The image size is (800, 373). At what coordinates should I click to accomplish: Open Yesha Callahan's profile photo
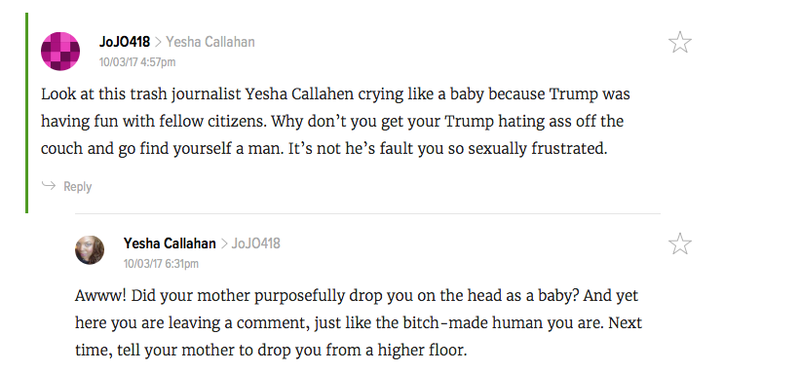[90, 250]
